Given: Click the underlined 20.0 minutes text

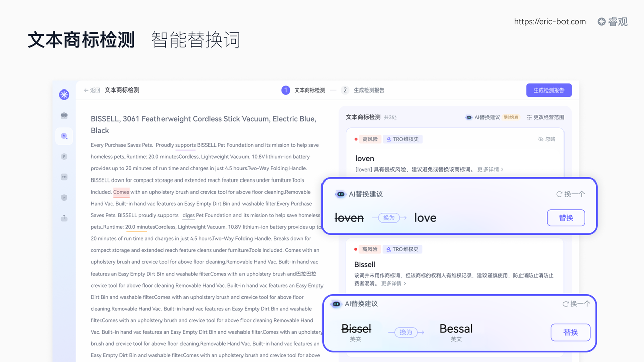Looking at the screenshot, I should coord(140,227).
